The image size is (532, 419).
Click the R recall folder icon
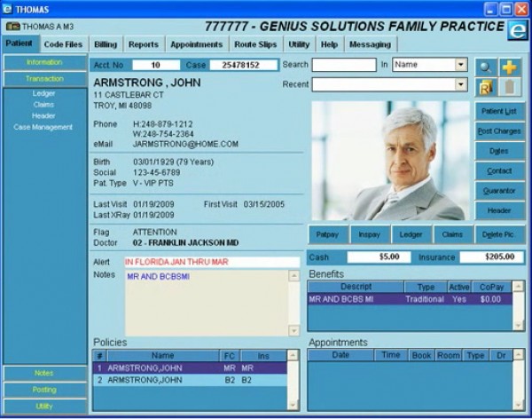tap(486, 87)
